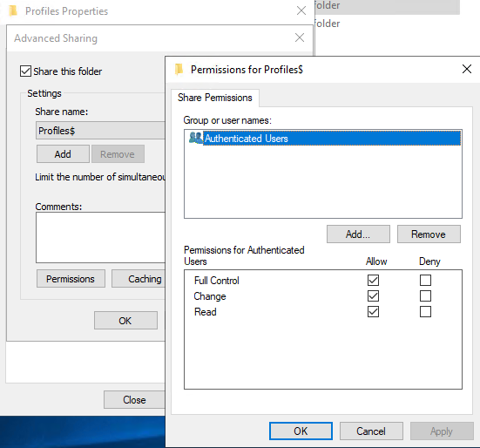This screenshot has height=448, width=480.
Task: Cancel the Permissions for Profiles$ dialog
Action: coord(371,431)
